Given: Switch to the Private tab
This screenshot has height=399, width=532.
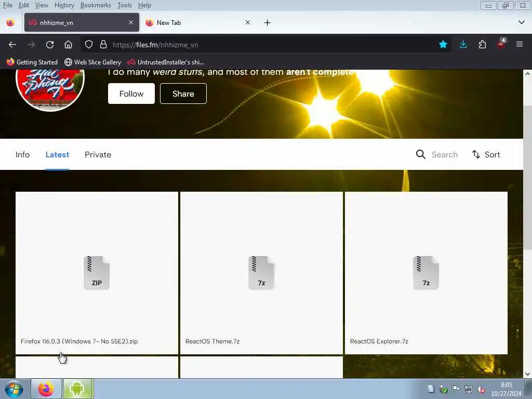Looking at the screenshot, I should (x=98, y=155).
